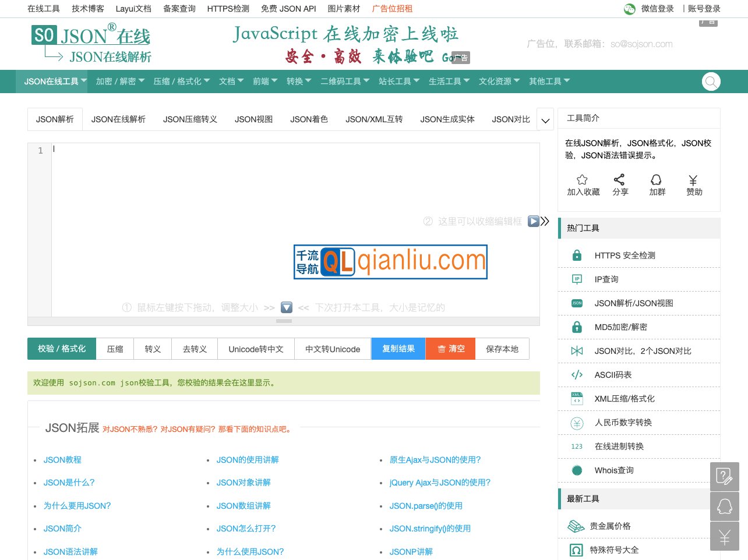Click the star icon to add to favorites
Image resolution: width=748 pixels, height=560 pixels.
pyautogui.click(x=583, y=179)
